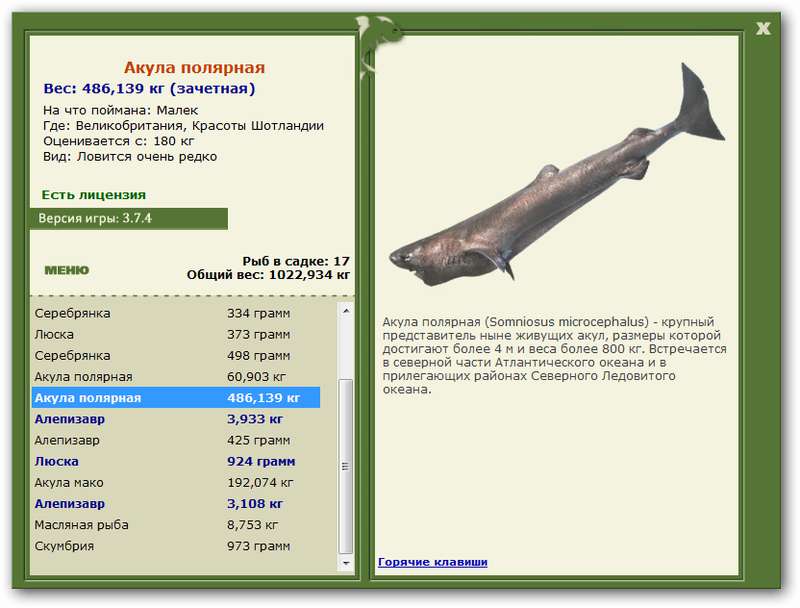
Task: Click the fish list scrollbar thumb
Action: [346, 466]
